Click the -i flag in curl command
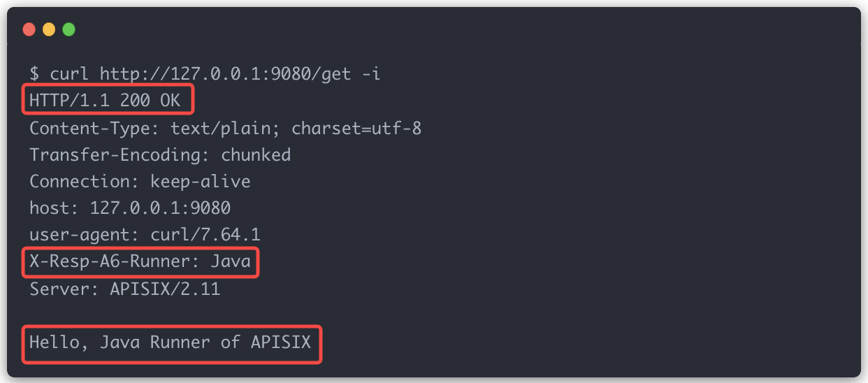The height and width of the screenshot is (383, 868). click(x=371, y=74)
